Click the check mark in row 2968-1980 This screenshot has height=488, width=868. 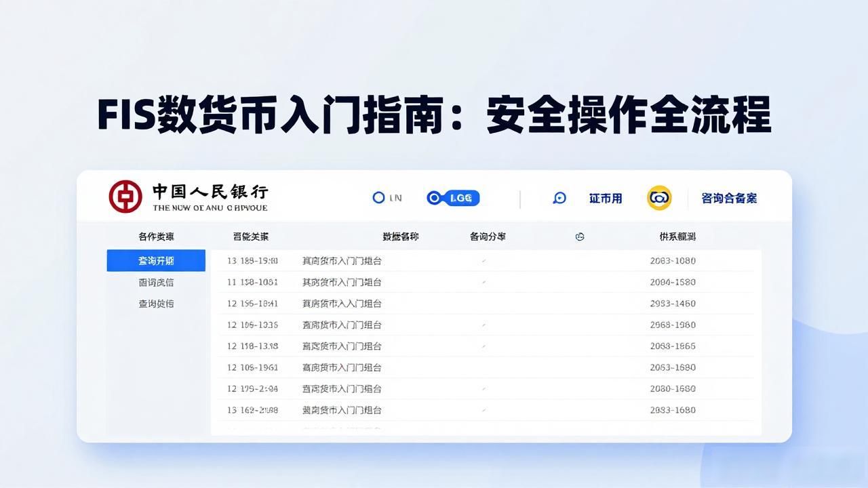coord(484,325)
